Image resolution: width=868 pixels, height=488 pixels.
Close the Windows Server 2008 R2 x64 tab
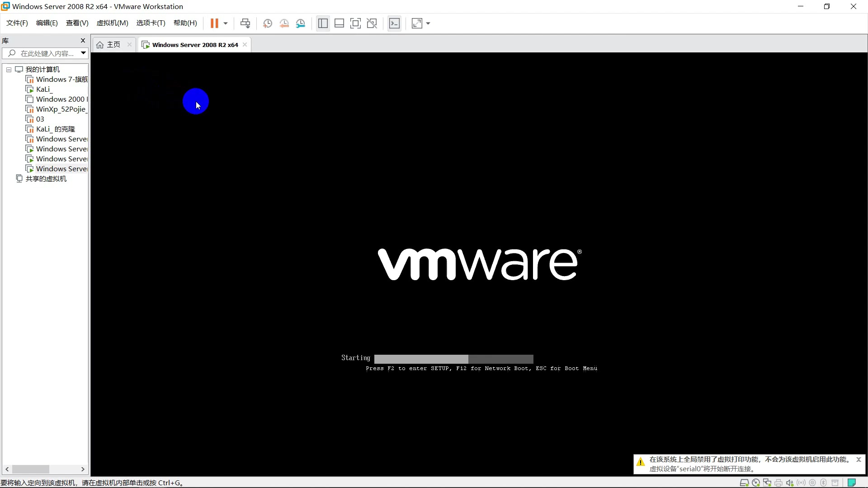245,44
